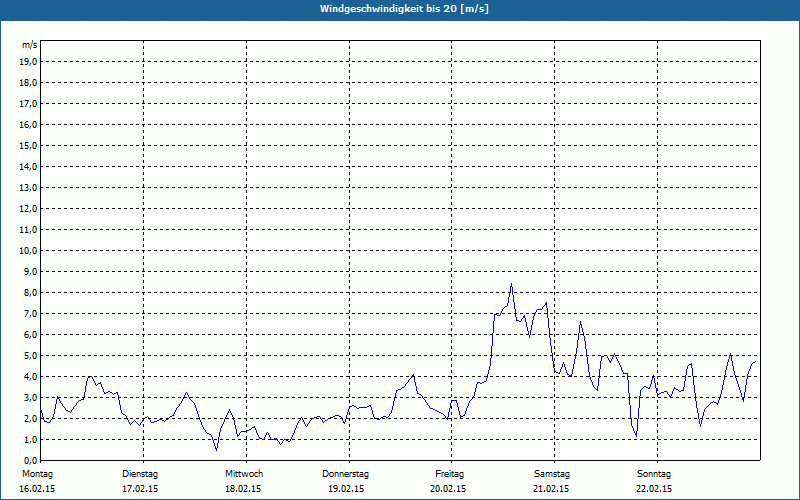The height and width of the screenshot is (500, 800).
Task: Click the 7,0 y-axis label
Action: pos(30,313)
